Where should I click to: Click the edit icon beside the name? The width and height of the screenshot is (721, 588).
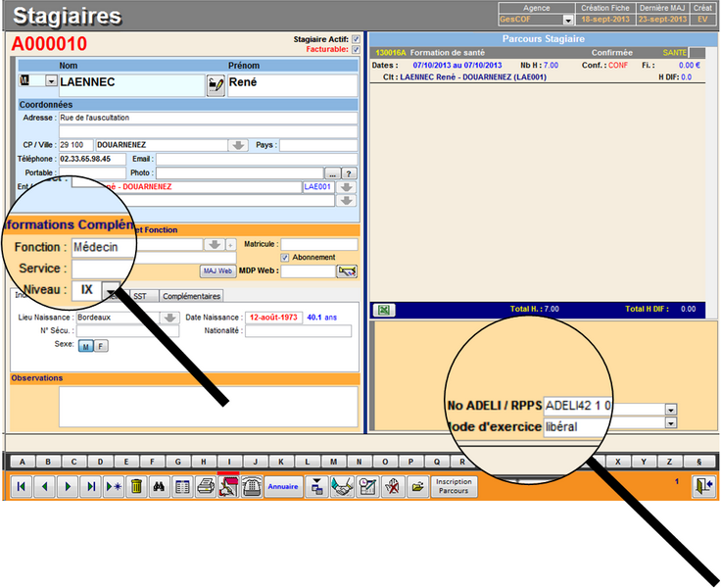click(216, 85)
